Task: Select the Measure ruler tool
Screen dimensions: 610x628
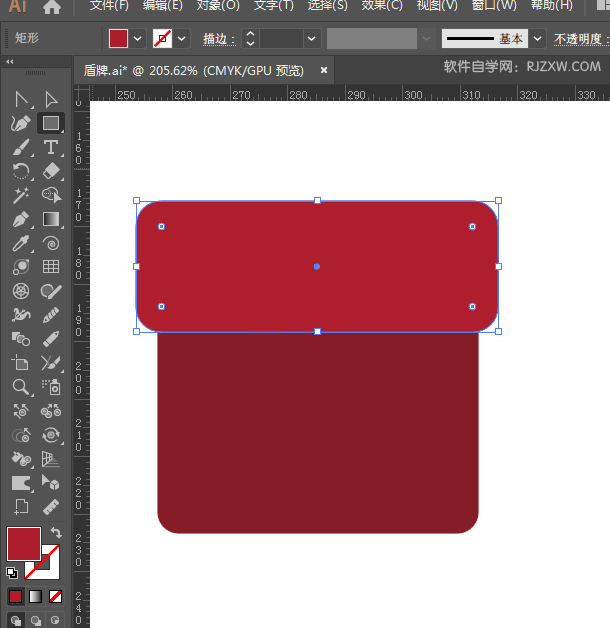Action: 51,507
